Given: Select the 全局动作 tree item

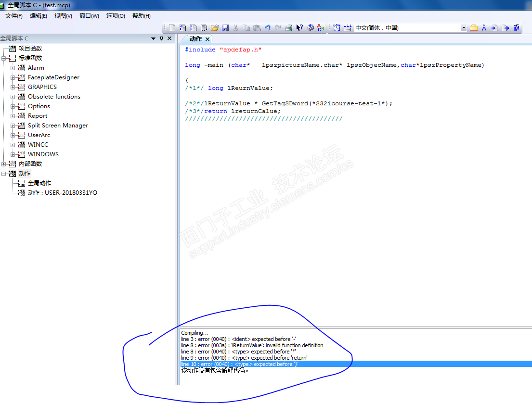Looking at the screenshot, I should point(39,183).
